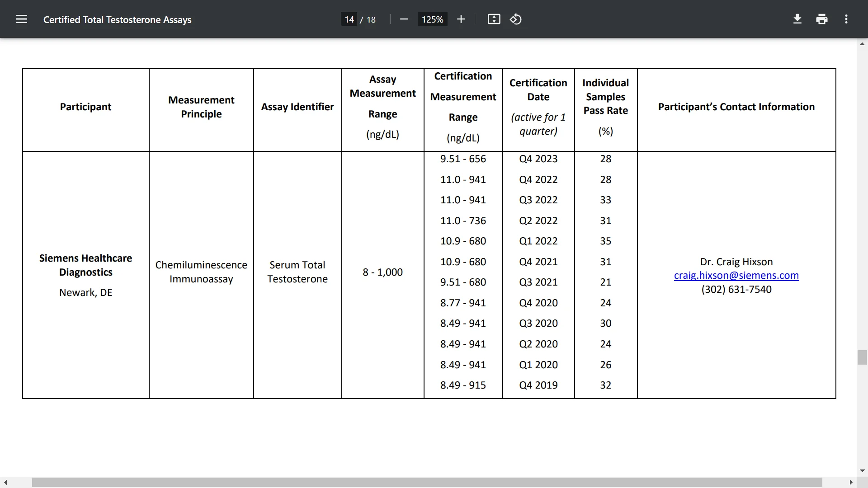The width and height of the screenshot is (868, 488).
Task: Click the horizontal scrollbar thumb
Action: [427, 483]
